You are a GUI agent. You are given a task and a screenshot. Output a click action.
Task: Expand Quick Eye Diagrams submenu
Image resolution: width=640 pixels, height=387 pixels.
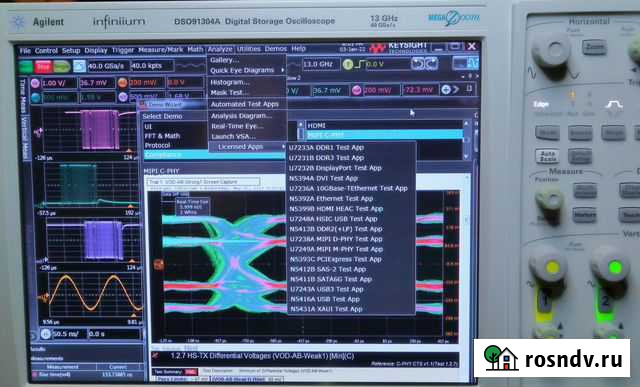point(247,70)
